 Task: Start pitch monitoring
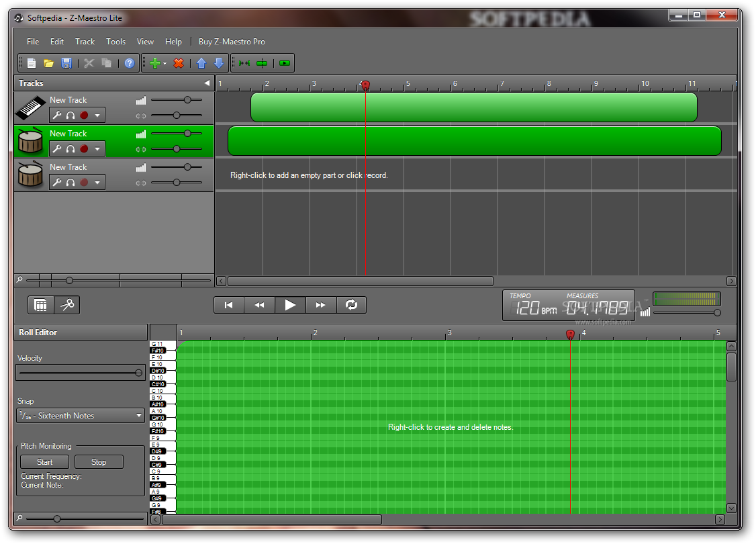[x=45, y=462]
